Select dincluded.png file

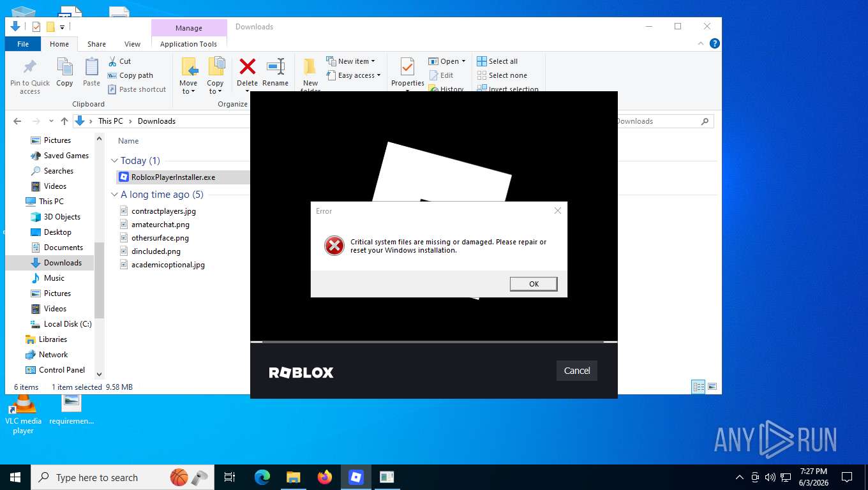click(x=156, y=251)
